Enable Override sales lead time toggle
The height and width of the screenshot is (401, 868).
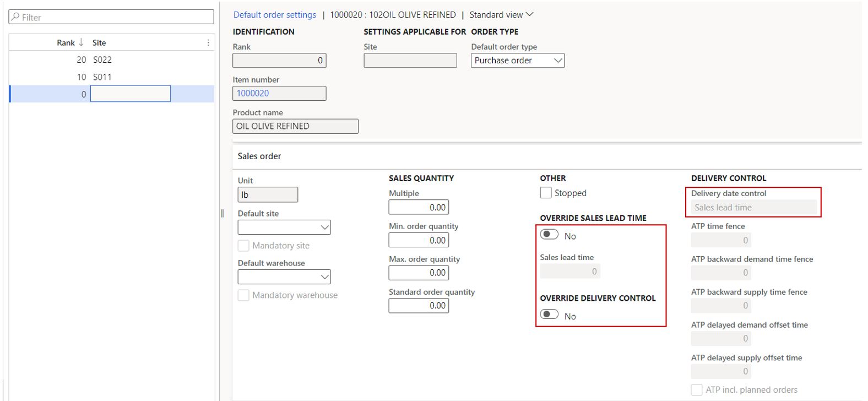click(x=549, y=235)
